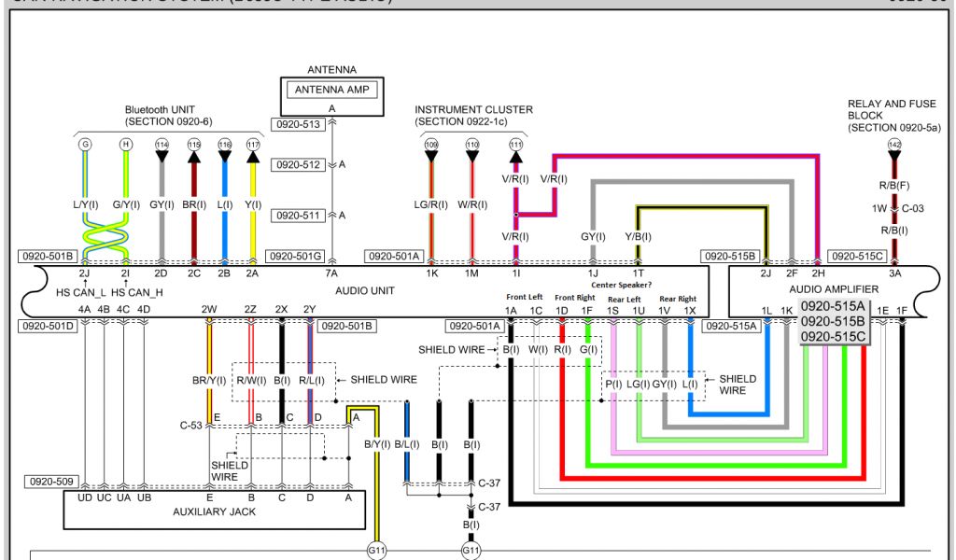Screen dimensions: 956x560
Task: Select the circled 117 reference marker
Action: click(x=252, y=145)
